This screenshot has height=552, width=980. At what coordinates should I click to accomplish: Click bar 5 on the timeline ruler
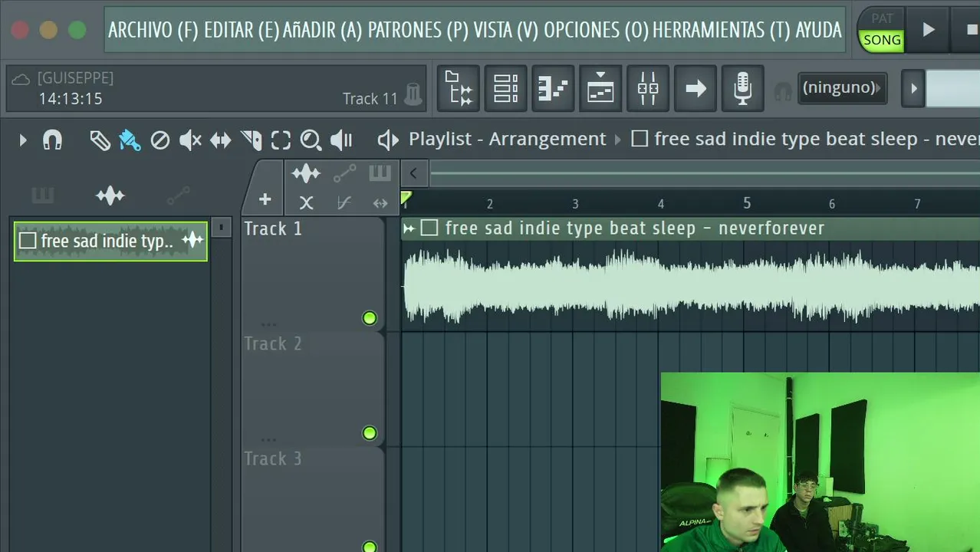(x=747, y=203)
